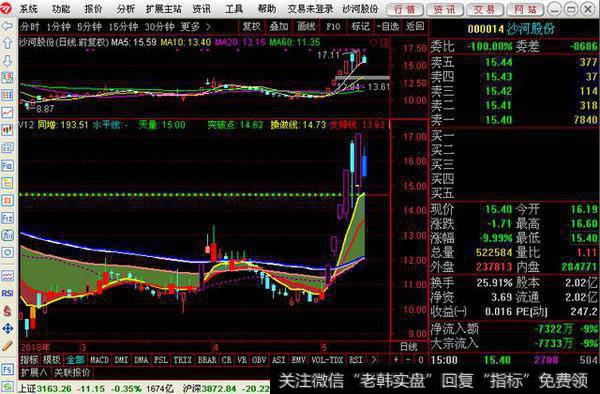Select the DMI indicator
This screenshot has height=394, width=600.
click(121, 360)
